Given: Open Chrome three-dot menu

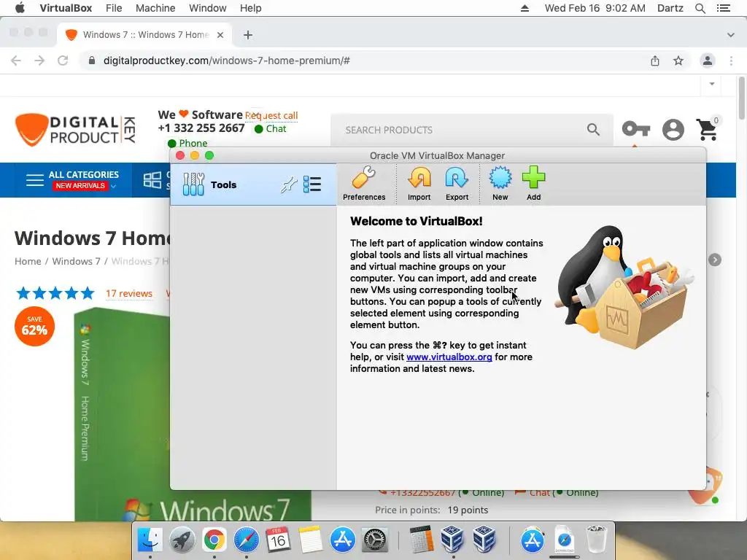Looking at the screenshot, I should [x=731, y=61].
